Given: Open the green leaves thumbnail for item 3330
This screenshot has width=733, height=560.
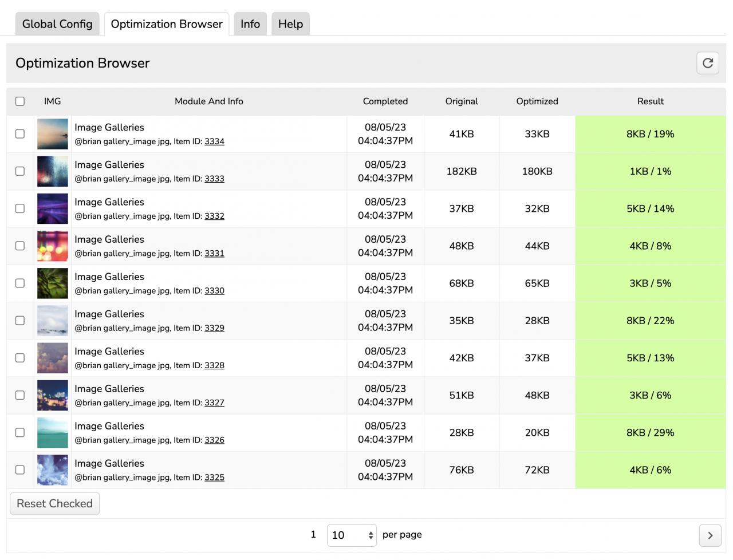Looking at the screenshot, I should pos(53,283).
